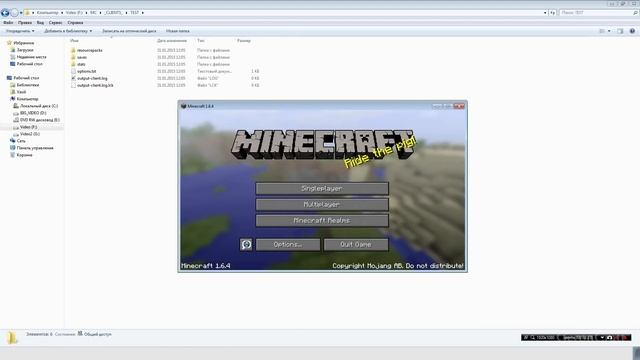Click Записать на оптический диск

pyautogui.click(x=129, y=31)
